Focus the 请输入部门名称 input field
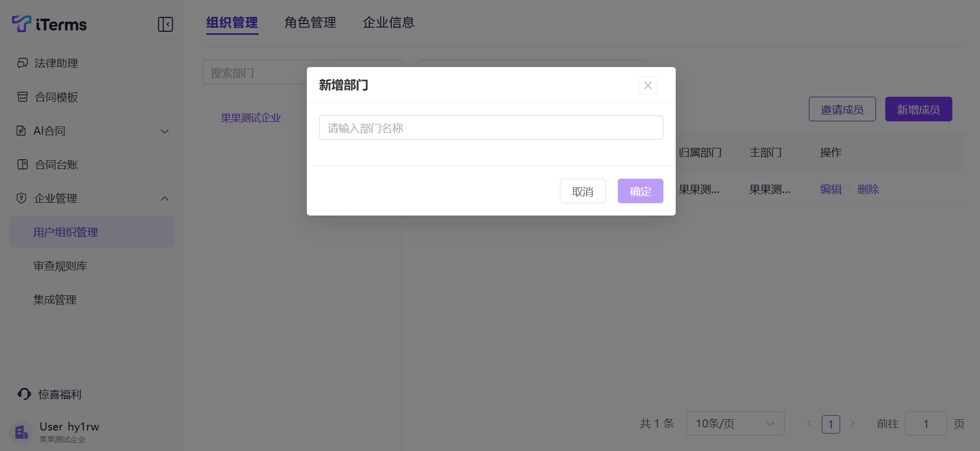 (x=491, y=127)
